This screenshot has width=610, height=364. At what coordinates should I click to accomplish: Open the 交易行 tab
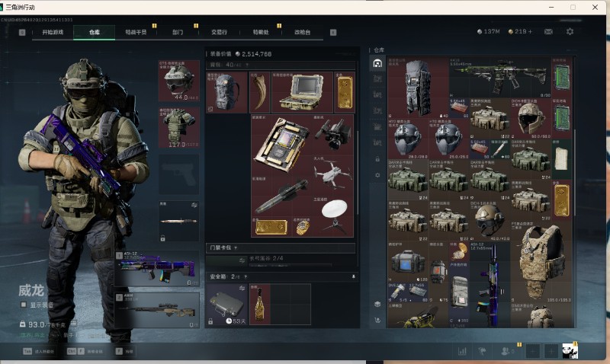[219, 32]
